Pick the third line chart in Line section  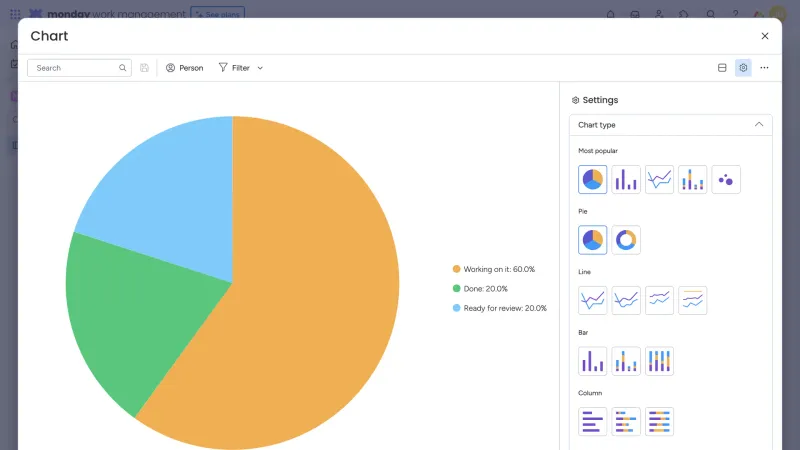tap(659, 301)
